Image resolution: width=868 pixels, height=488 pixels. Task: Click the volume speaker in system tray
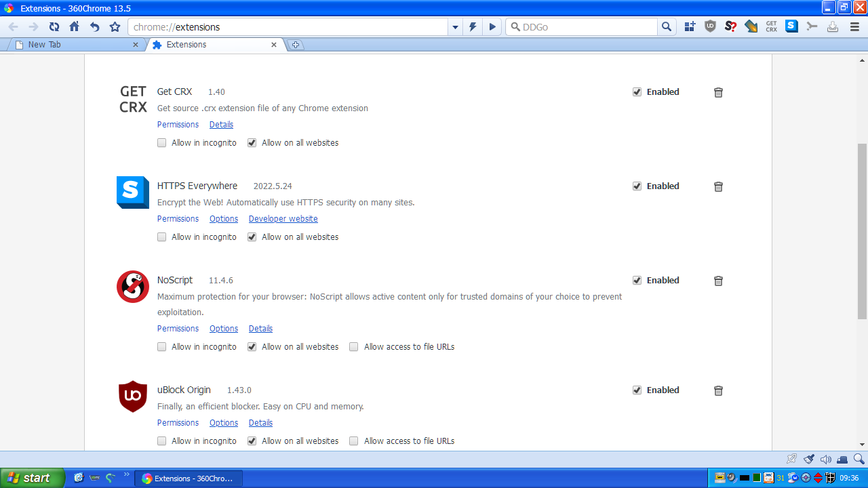[731, 477]
